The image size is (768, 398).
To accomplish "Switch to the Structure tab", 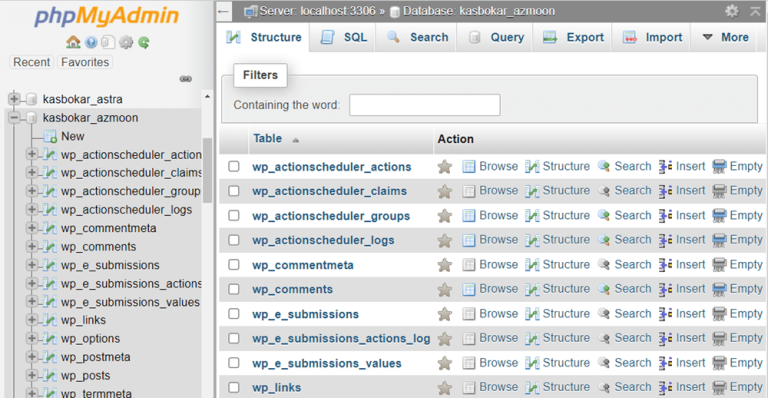I will 264,38.
